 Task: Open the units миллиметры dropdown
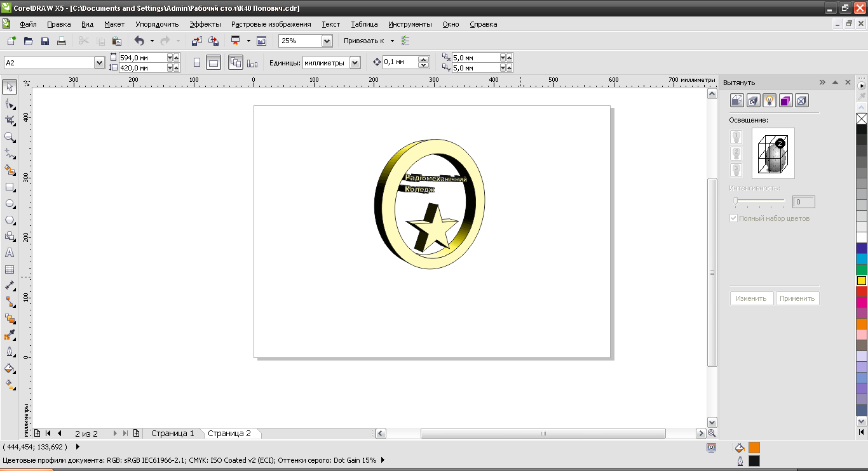click(355, 63)
